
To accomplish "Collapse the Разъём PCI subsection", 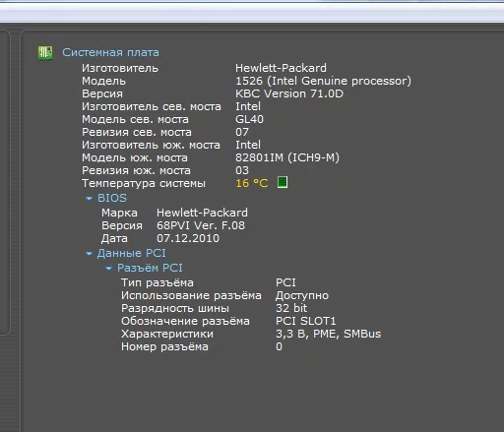I will coord(108,269).
